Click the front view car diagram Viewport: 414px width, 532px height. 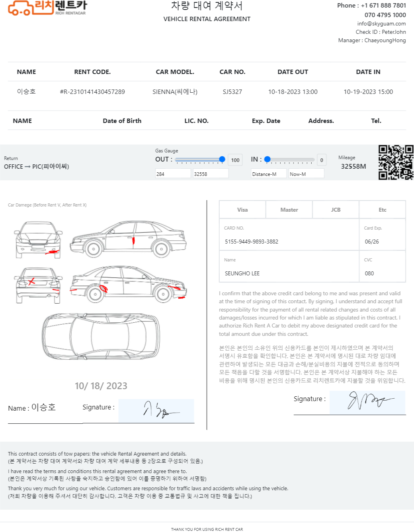[39, 240]
